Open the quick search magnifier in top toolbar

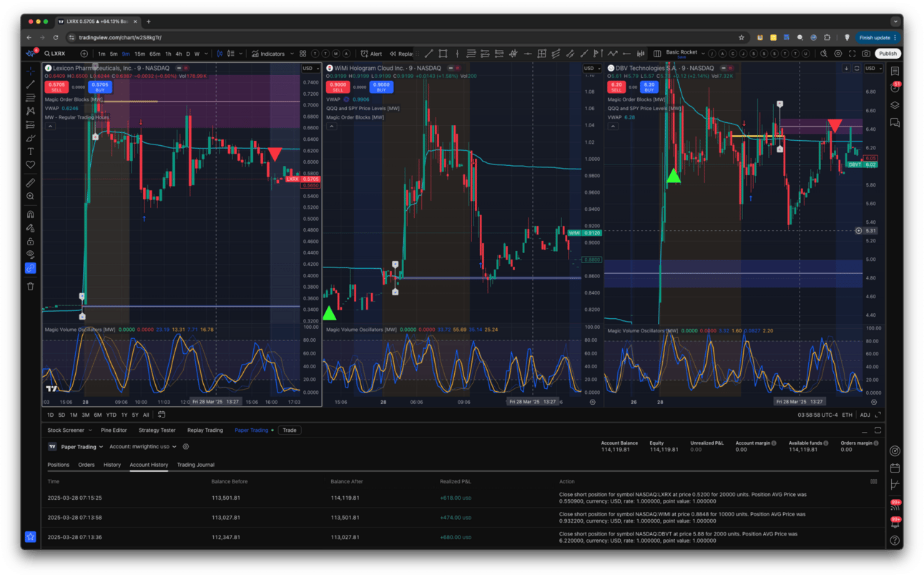pyautogui.click(x=824, y=54)
